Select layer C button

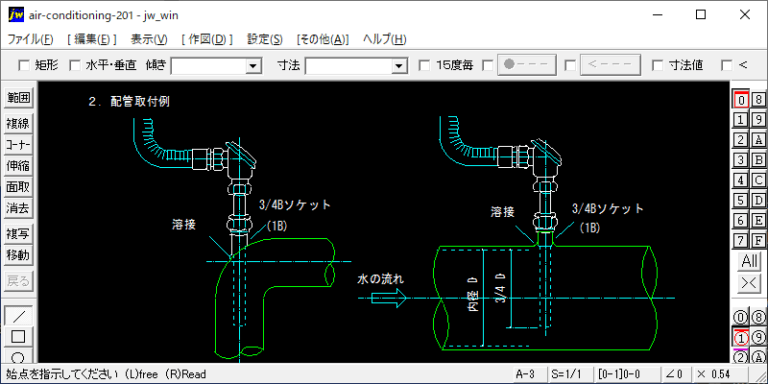click(x=758, y=180)
